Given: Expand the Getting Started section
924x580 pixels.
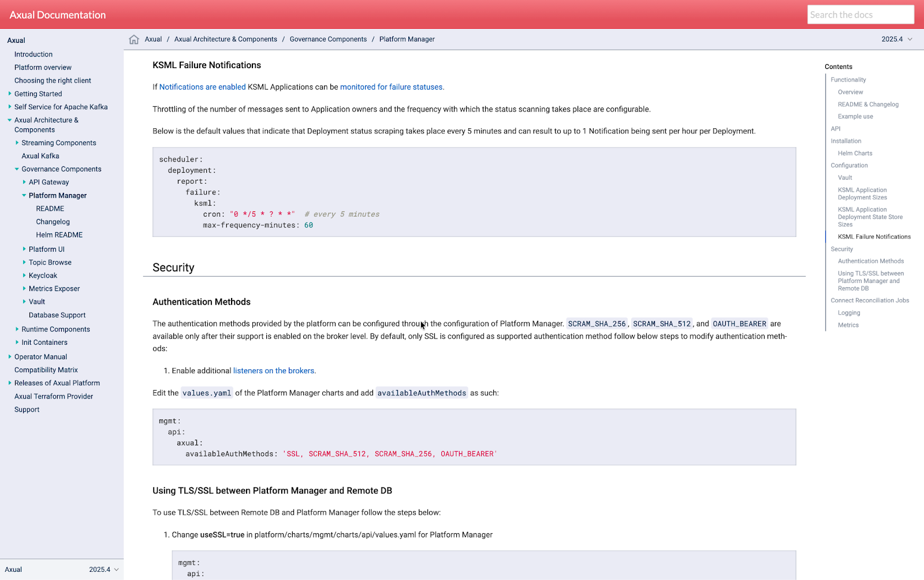Looking at the screenshot, I should pos(10,94).
